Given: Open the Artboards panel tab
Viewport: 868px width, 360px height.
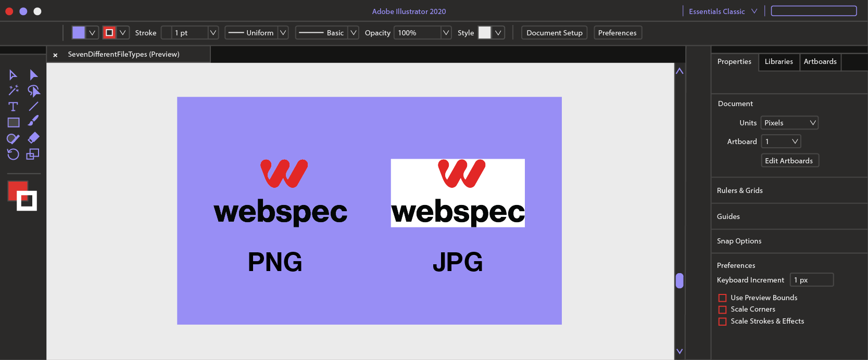Looking at the screenshot, I should click(820, 61).
